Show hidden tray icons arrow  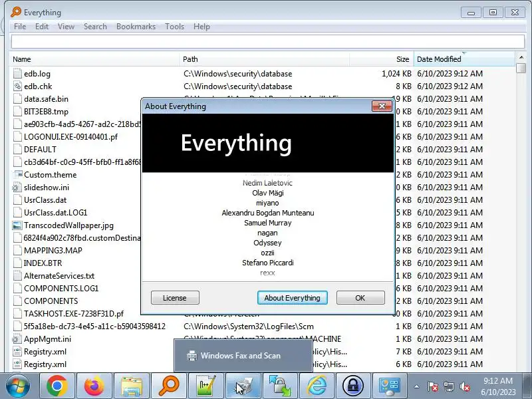click(417, 386)
